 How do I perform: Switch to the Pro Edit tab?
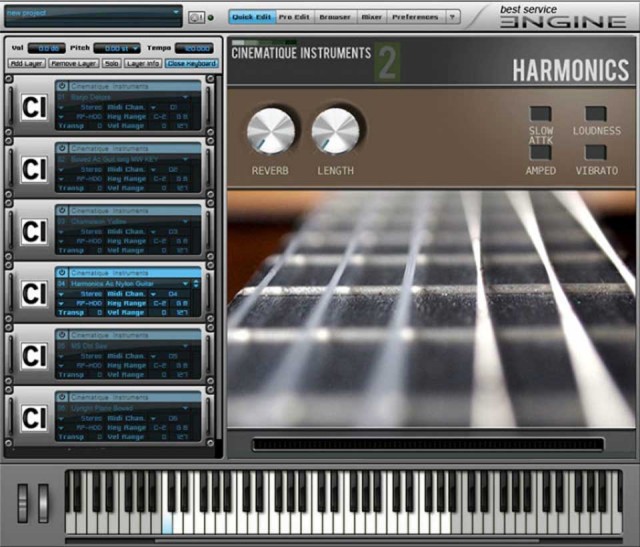(294, 17)
